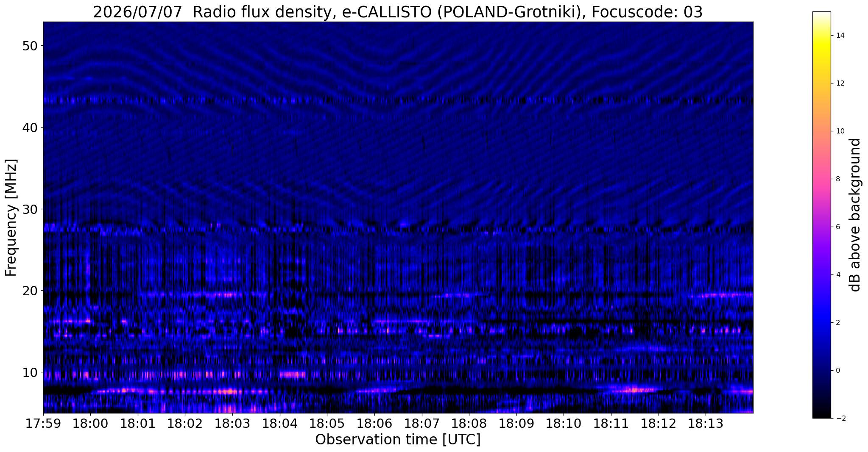Image resolution: width=868 pixels, height=452 pixels.
Task: Click the horizontal interference line at 43 MHz
Action: pyautogui.click(x=398, y=101)
